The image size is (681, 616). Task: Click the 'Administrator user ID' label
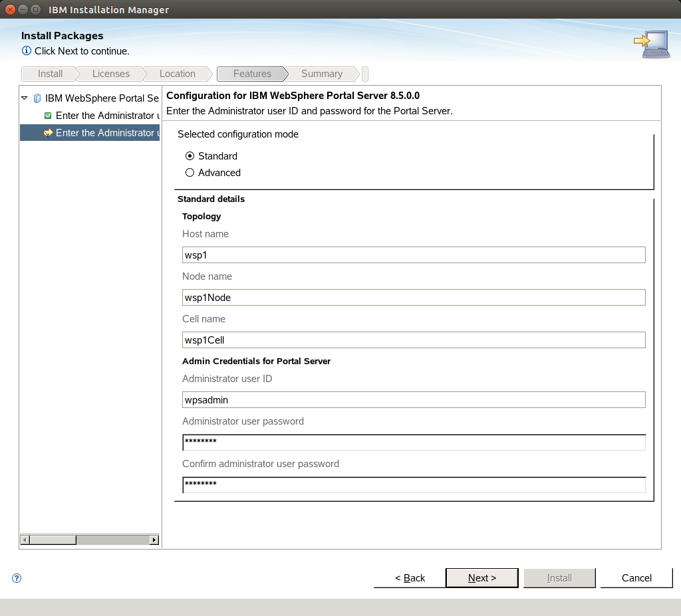pyautogui.click(x=227, y=379)
